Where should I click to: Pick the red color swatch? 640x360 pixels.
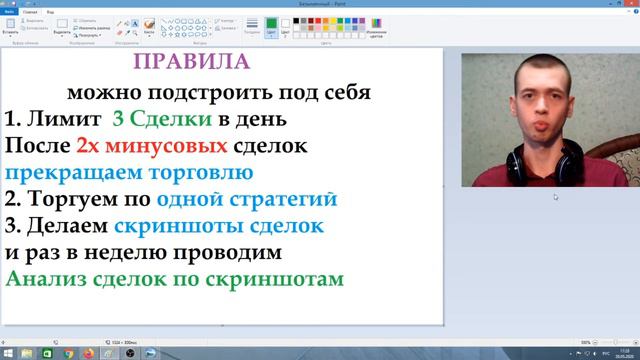[x=318, y=21]
